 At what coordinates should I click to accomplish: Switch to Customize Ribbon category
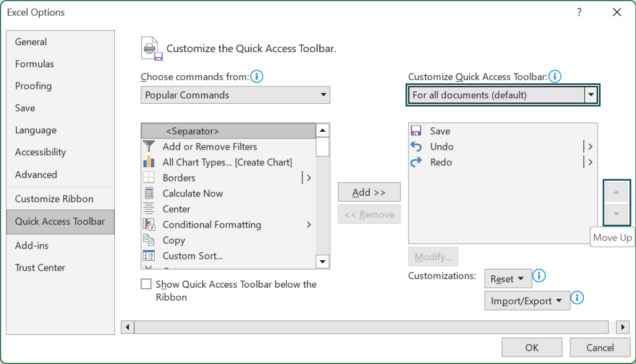point(60,199)
